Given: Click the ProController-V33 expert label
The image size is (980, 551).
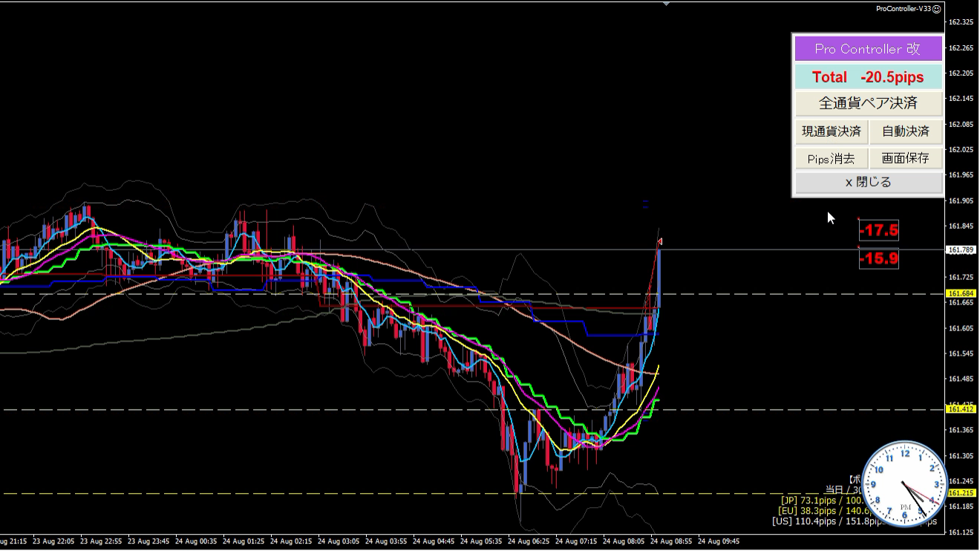Looking at the screenshot, I should (904, 9).
